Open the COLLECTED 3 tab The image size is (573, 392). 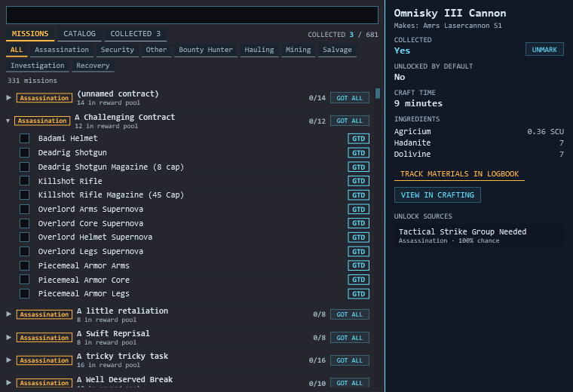(x=136, y=34)
